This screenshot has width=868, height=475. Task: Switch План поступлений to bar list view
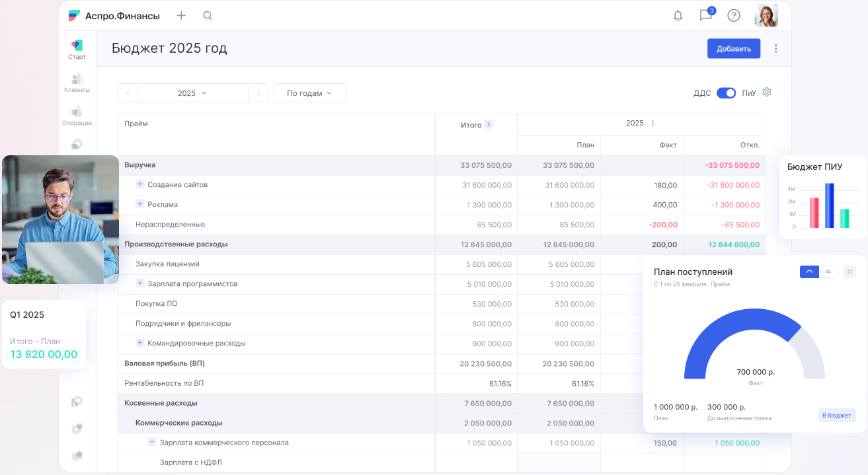pyautogui.click(x=828, y=272)
